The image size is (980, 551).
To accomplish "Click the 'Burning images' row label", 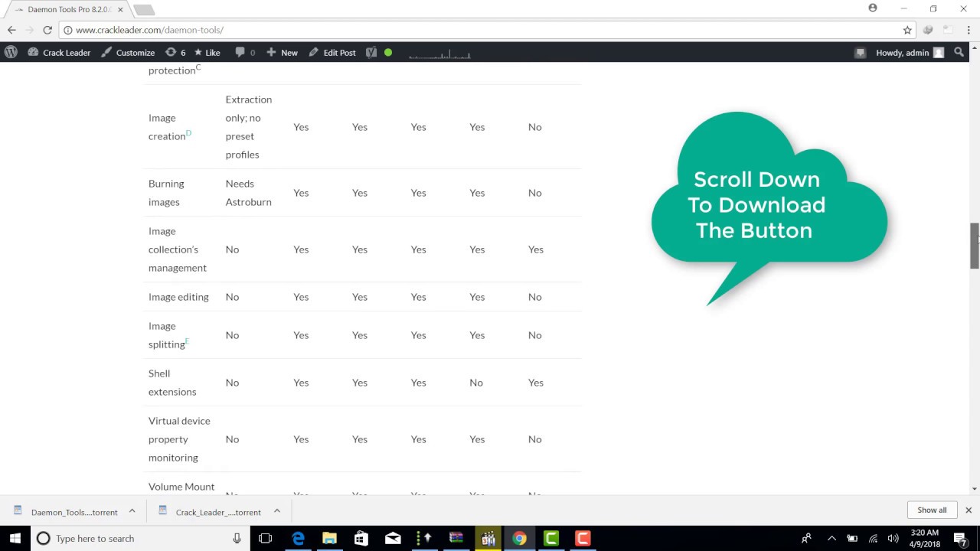I will coord(166,193).
